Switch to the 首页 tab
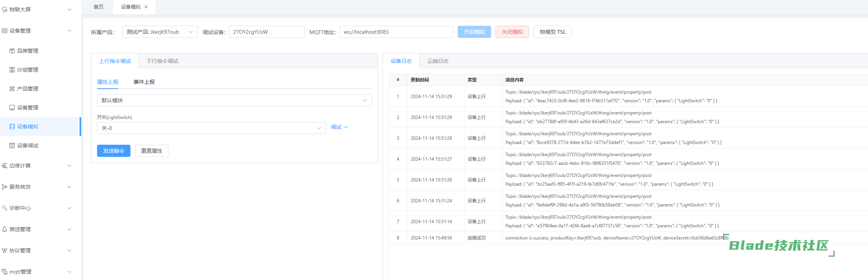The width and height of the screenshot is (868, 280). point(99,7)
